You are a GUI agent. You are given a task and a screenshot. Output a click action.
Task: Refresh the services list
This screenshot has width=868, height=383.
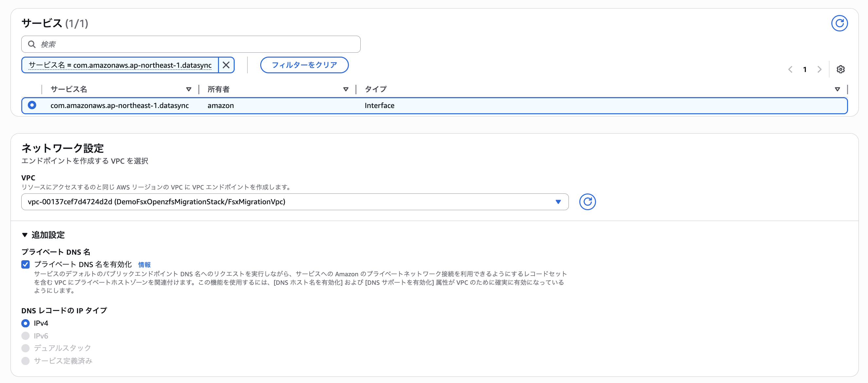[x=839, y=23]
